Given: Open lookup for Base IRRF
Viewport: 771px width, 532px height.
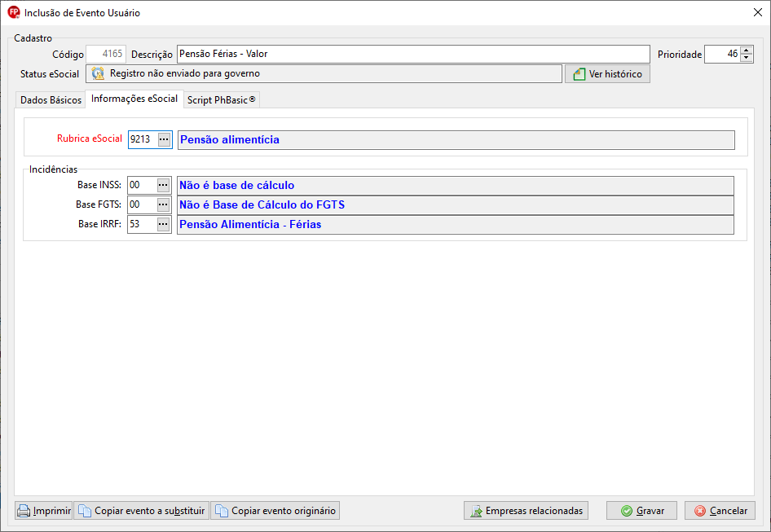Looking at the screenshot, I should point(163,225).
